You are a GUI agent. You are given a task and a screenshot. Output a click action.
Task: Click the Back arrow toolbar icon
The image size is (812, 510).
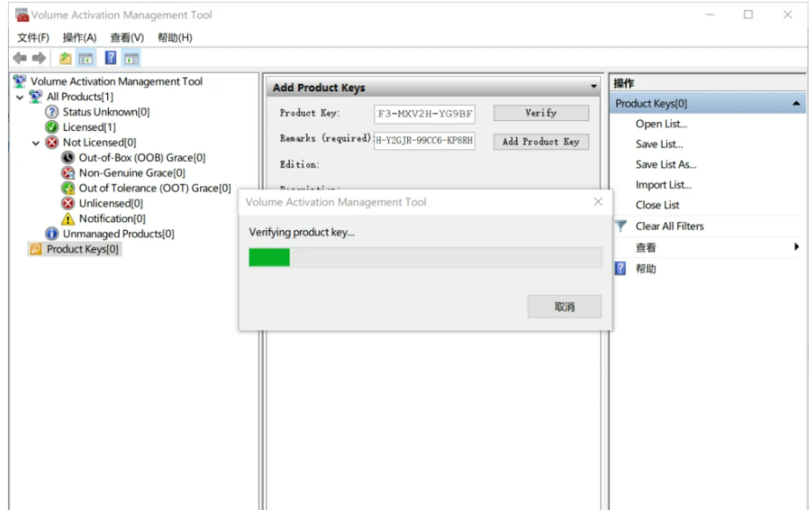pyautogui.click(x=19, y=58)
